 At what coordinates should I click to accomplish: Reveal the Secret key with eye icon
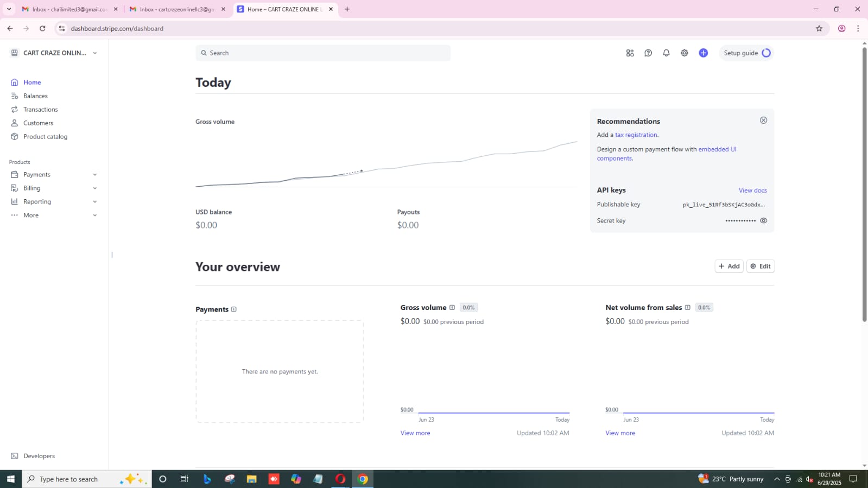pos(763,221)
